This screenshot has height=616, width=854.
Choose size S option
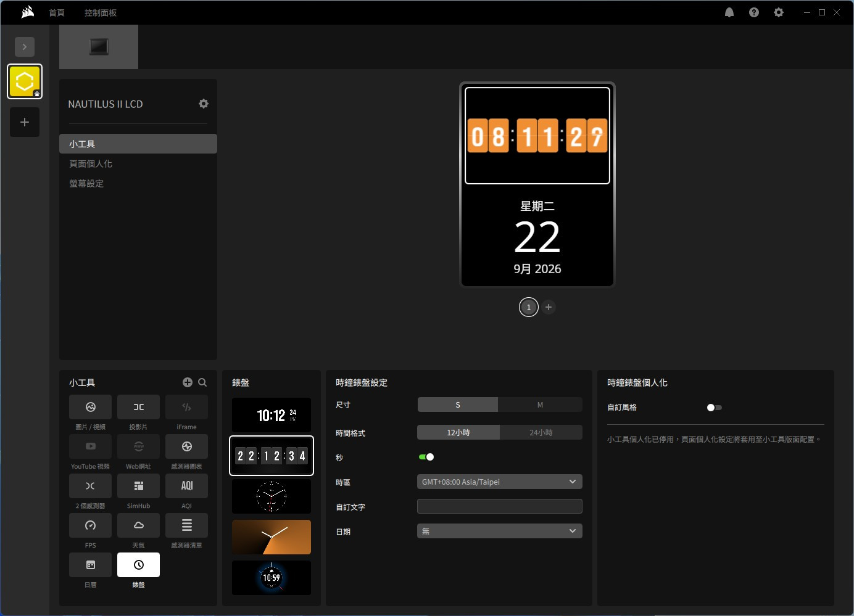(458, 405)
